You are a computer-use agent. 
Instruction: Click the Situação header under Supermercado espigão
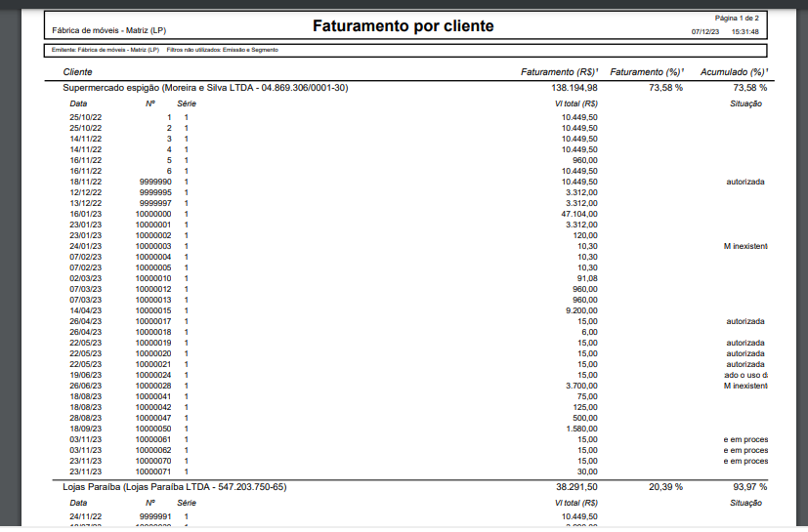tap(745, 104)
